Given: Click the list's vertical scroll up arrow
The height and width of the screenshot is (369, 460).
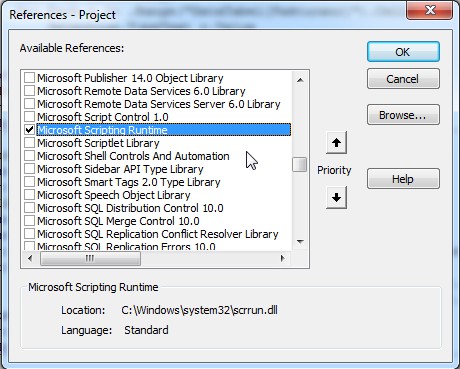Looking at the screenshot, I should pyautogui.click(x=300, y=80).
